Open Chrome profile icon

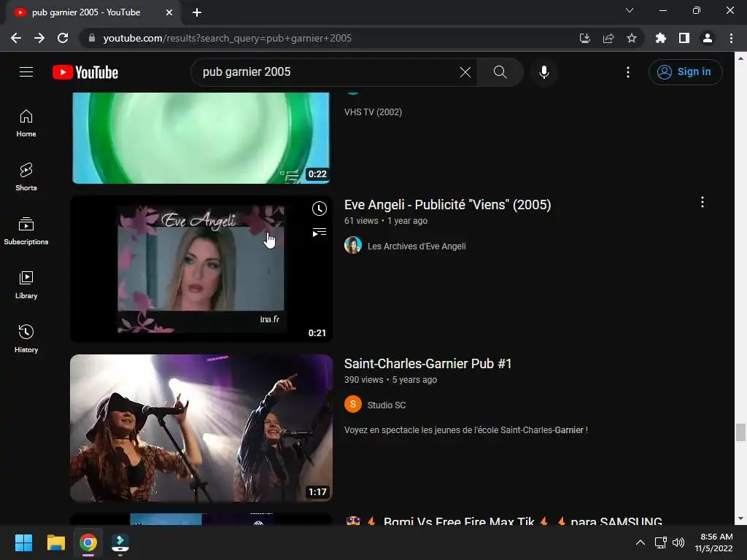click(708, 38)
